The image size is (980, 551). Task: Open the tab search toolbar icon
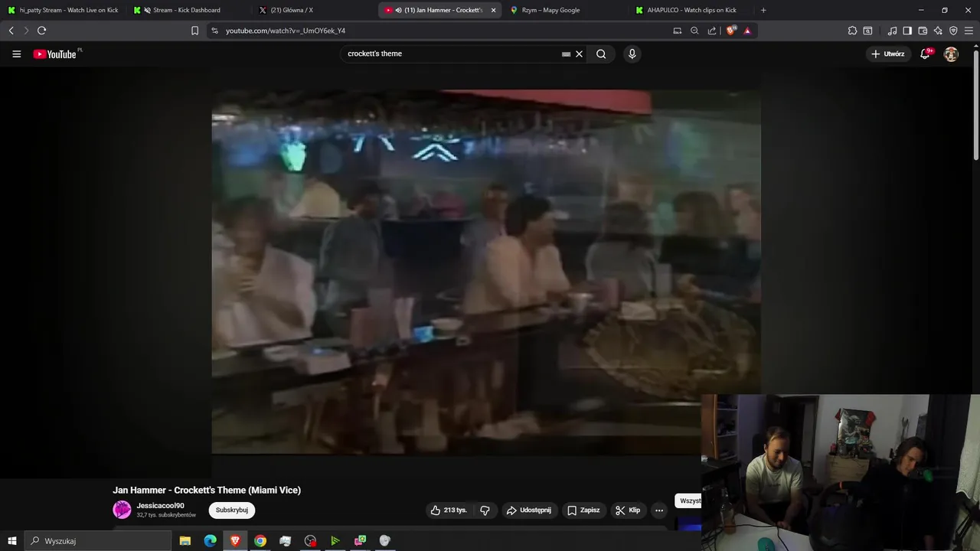coord(867,31)
